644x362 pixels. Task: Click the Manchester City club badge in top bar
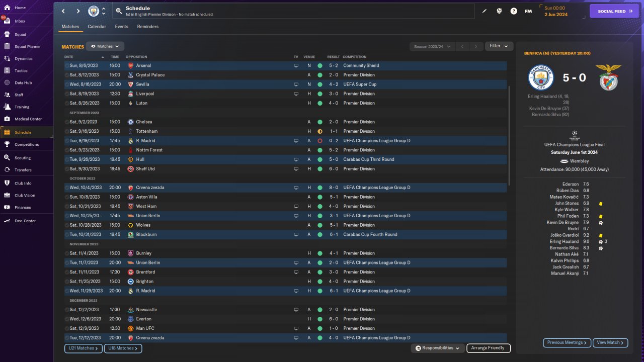click(x=94, y=11)
